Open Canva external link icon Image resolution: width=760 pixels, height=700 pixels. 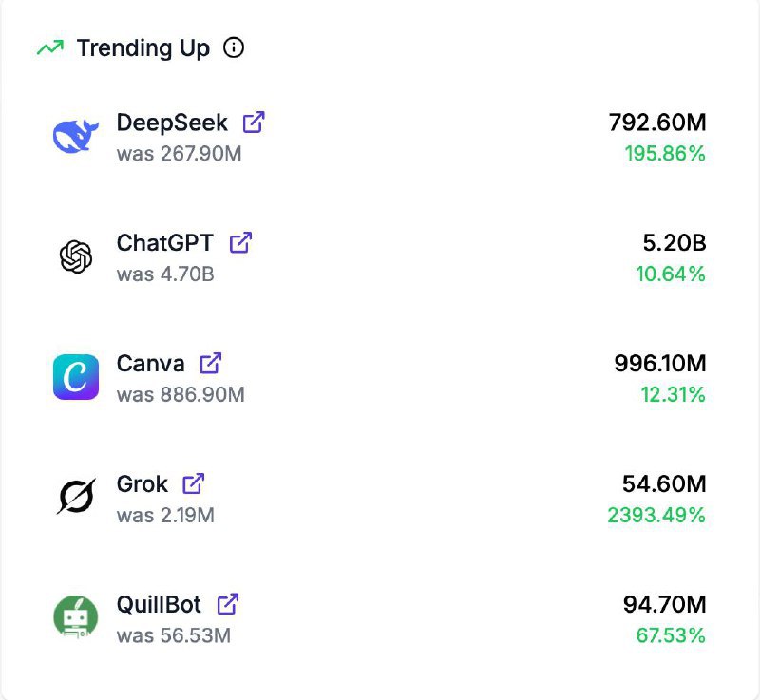pyautogui.click(x=210, y=363)
